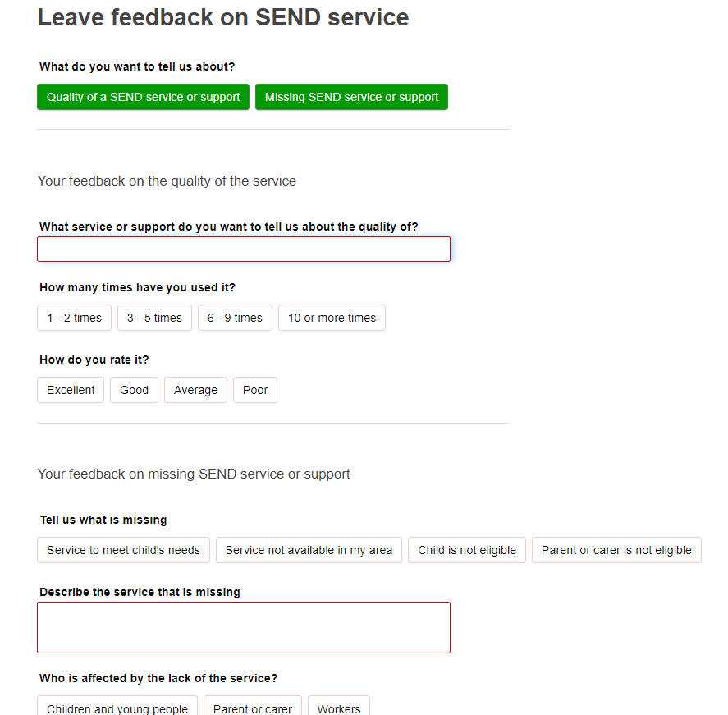This screenshot has width=728, height=715.
Task: Select 'Children and young people' affected option
Action: coord(117,708)
